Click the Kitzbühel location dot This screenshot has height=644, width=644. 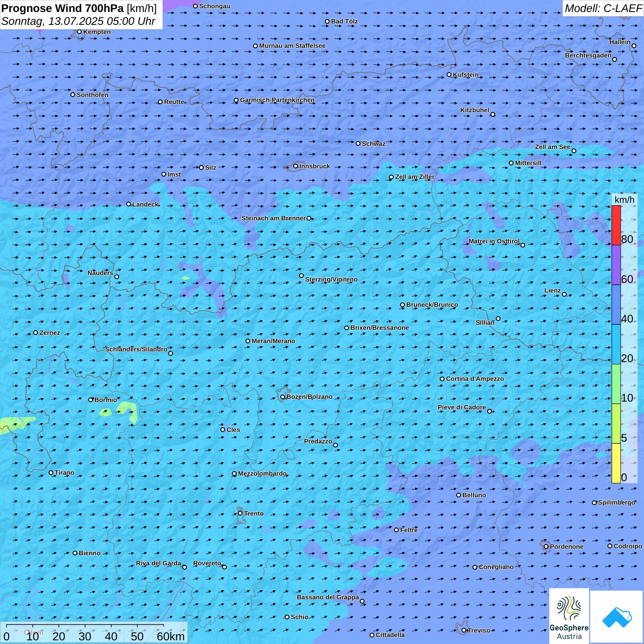(493, 115)
